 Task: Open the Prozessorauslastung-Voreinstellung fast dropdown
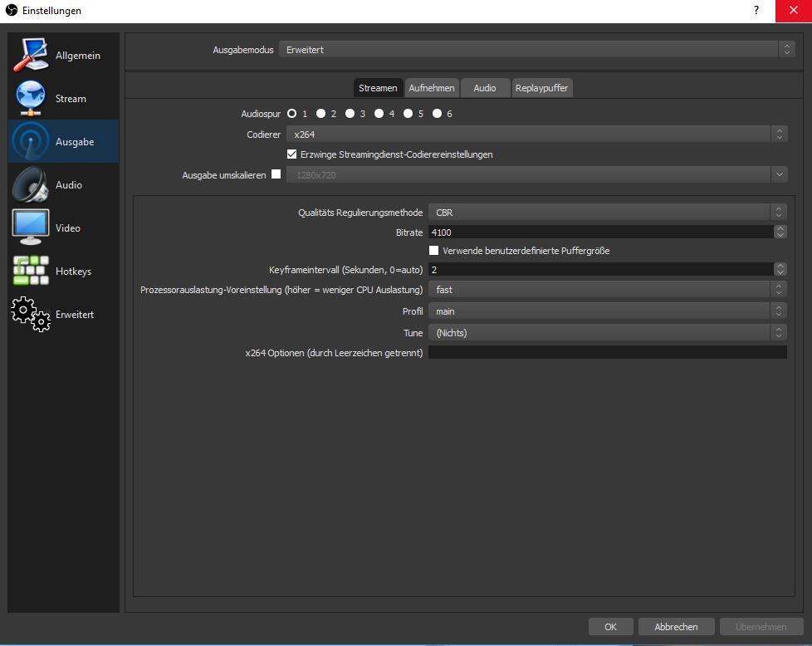(608, 290)
